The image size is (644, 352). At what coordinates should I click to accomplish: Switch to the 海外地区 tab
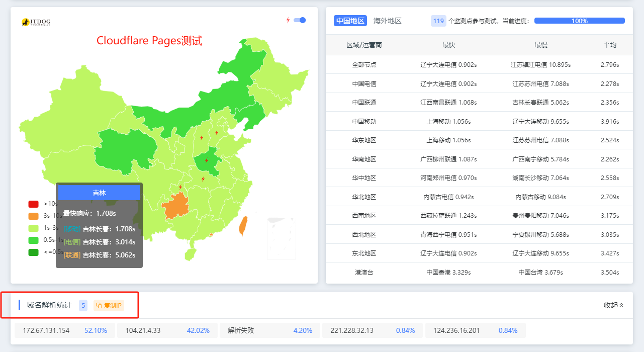(387, 21)
